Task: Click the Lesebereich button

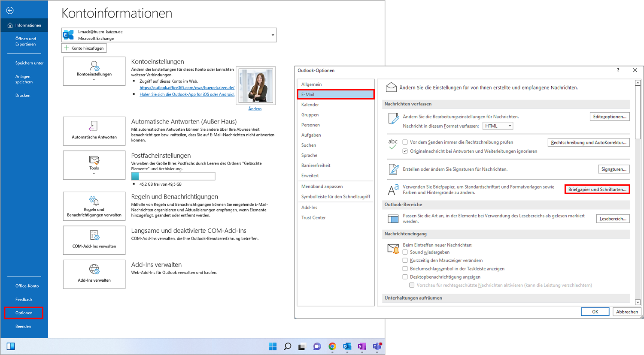Action: pyautogui.click(x=613, y=219)
